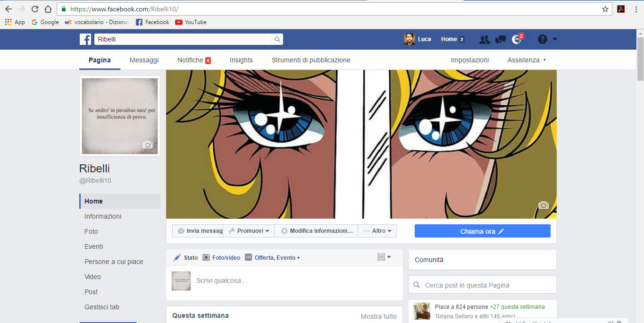This screenshot has width=644, height=323.
Task: Open the YouTube bookmark
Action: point(191,22)
